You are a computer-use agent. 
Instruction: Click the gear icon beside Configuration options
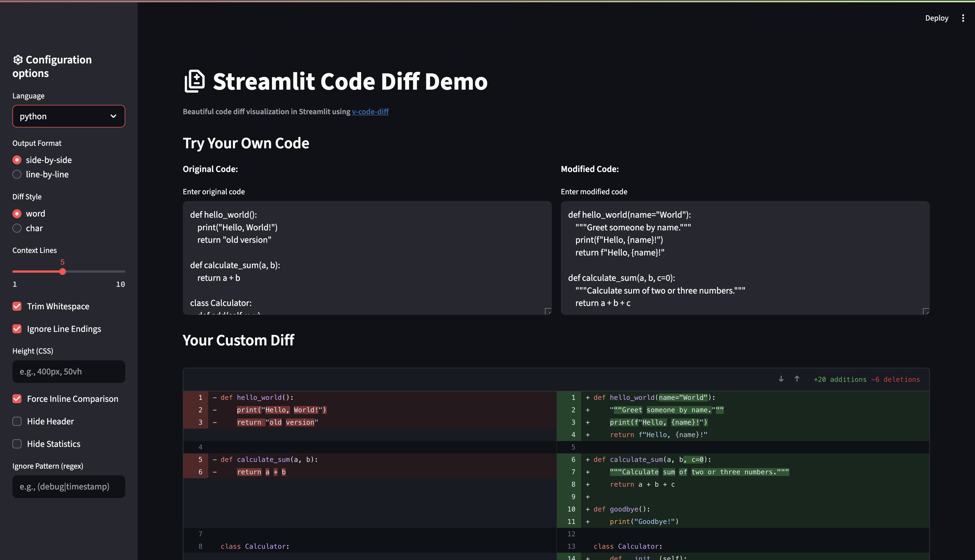[x=18, y=59]
